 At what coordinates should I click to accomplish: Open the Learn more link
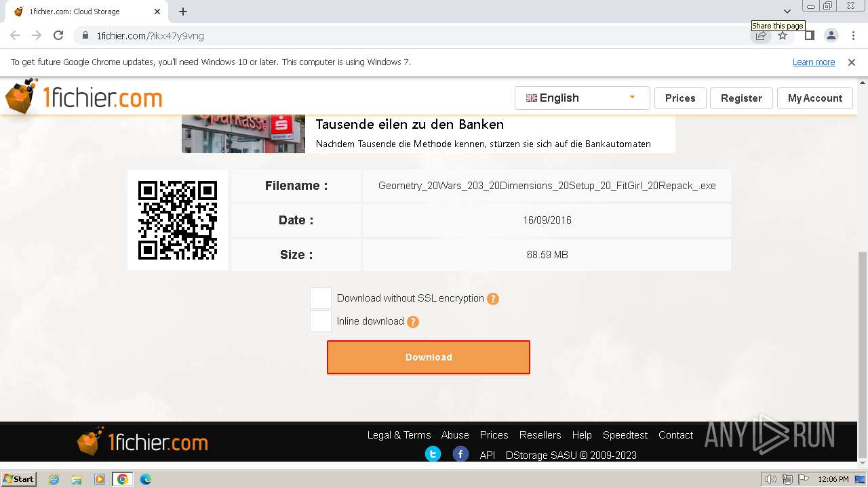[x=814, y=62]
